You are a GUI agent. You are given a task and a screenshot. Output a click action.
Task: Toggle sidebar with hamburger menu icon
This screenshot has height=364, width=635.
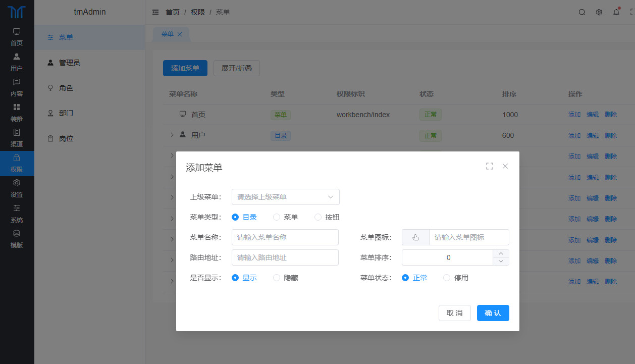tap(155, 12)
